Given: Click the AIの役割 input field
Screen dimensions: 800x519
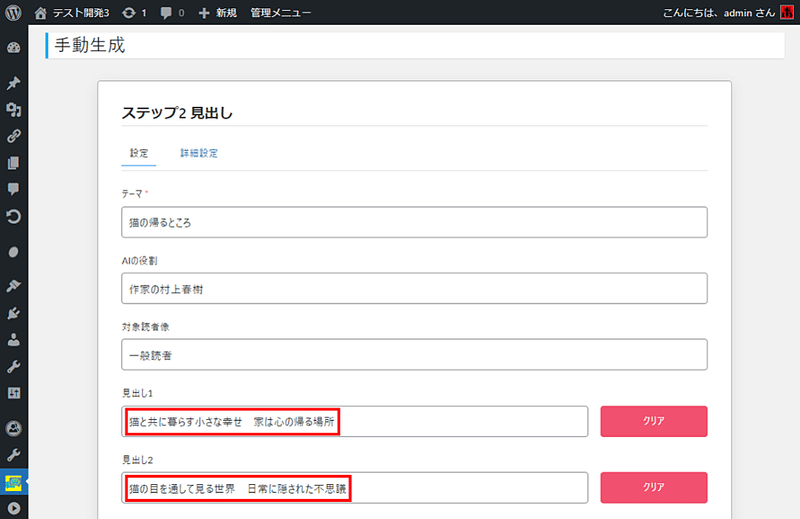Looking at the screenshot, I should coord(414,288).
